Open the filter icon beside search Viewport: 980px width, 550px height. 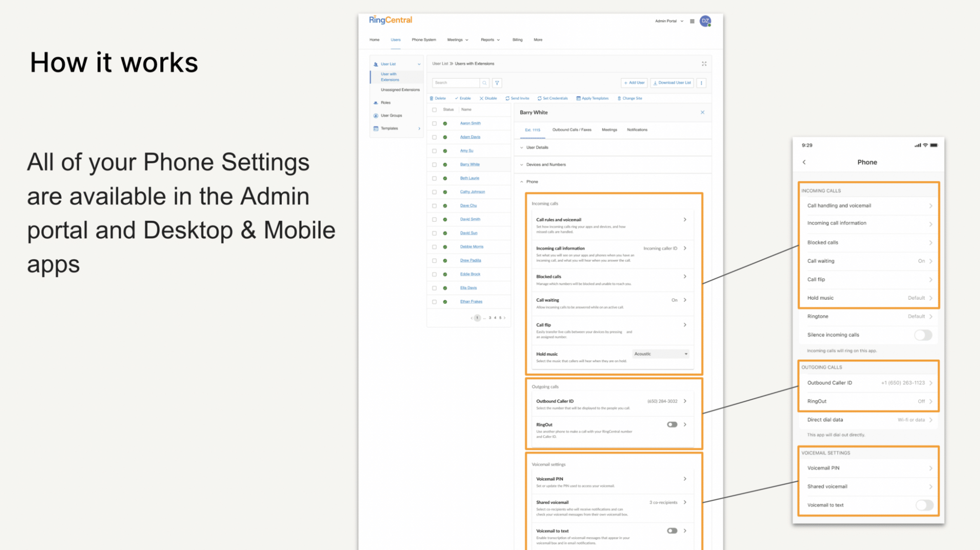pyautogui.click(x=497, y=82)
